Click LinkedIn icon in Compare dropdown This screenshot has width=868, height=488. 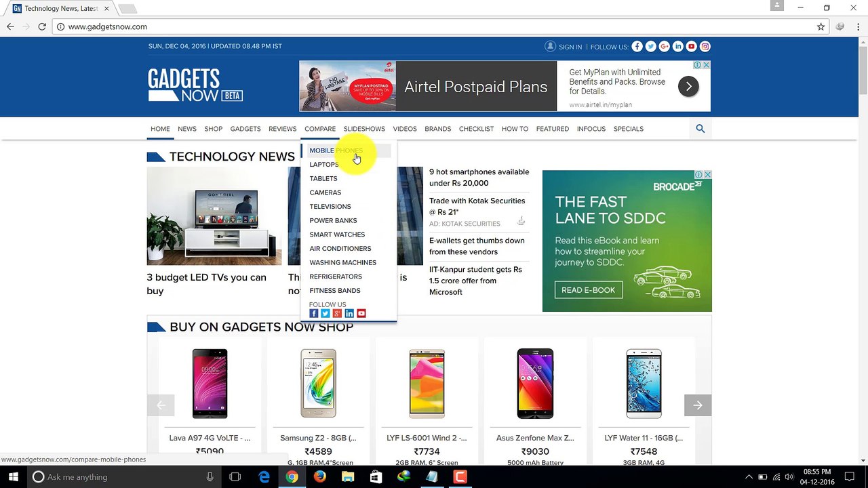click(349, 313)
